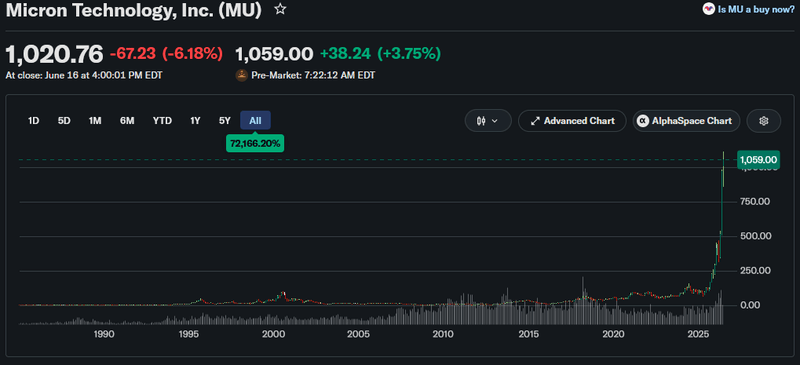
Task: Click the pre-market price 1,059.00 in header
Action: pyautogui.click(x=274, y=54)
